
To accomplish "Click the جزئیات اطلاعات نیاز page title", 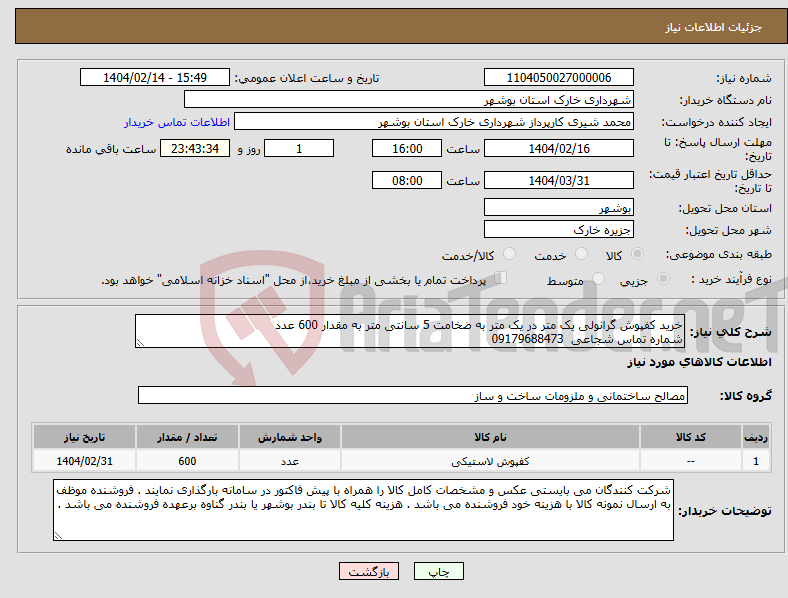I will 714,27.
